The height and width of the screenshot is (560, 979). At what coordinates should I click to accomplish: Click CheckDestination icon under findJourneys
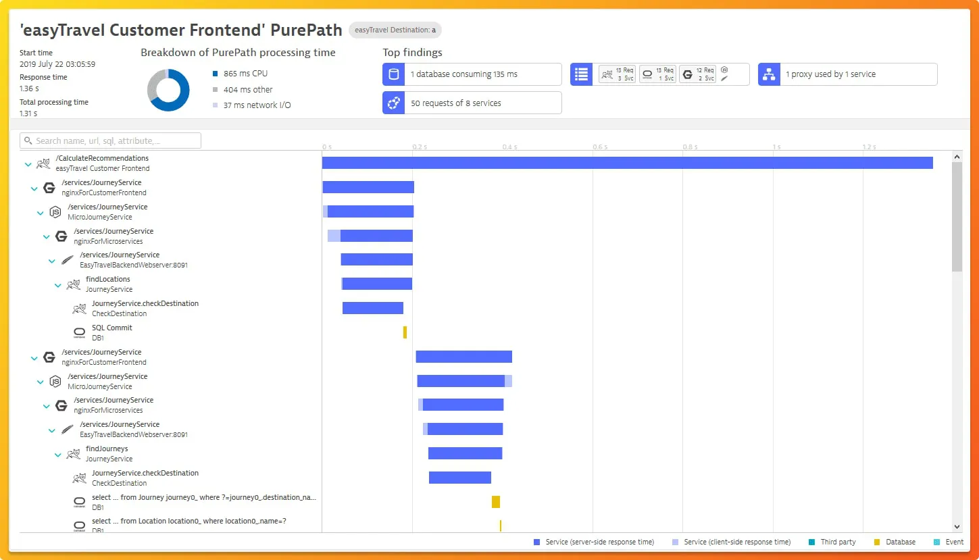tap(79, 478)
